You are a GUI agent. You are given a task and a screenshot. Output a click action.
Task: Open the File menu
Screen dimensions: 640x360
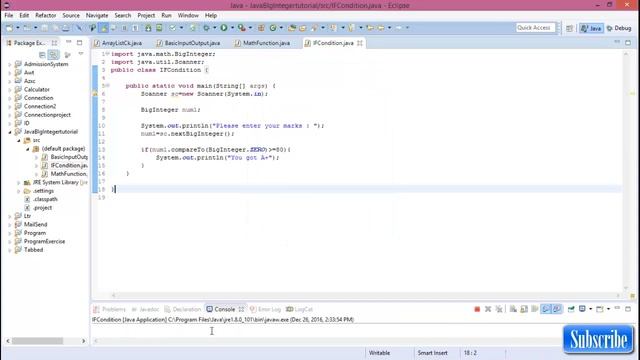pos(9,15)
